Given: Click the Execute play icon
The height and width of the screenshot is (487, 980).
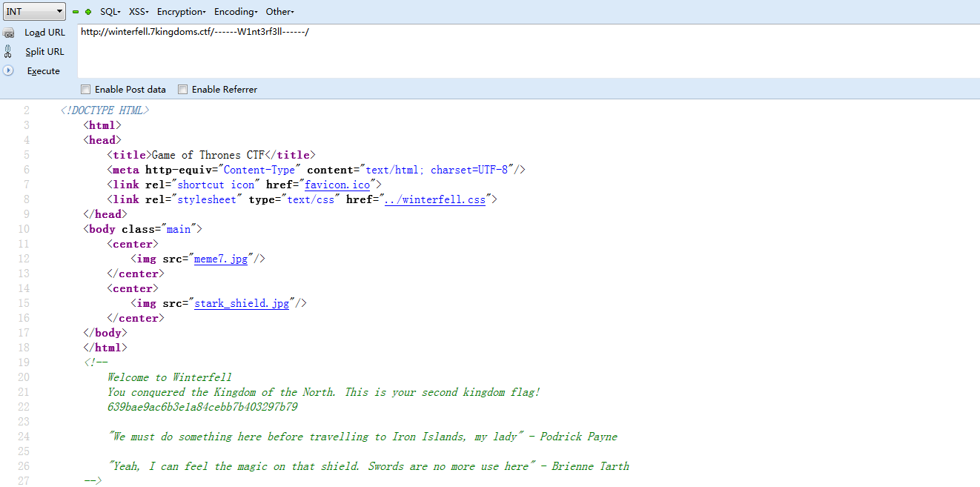Looking at the screenshot, I should [x=9, y=70].
